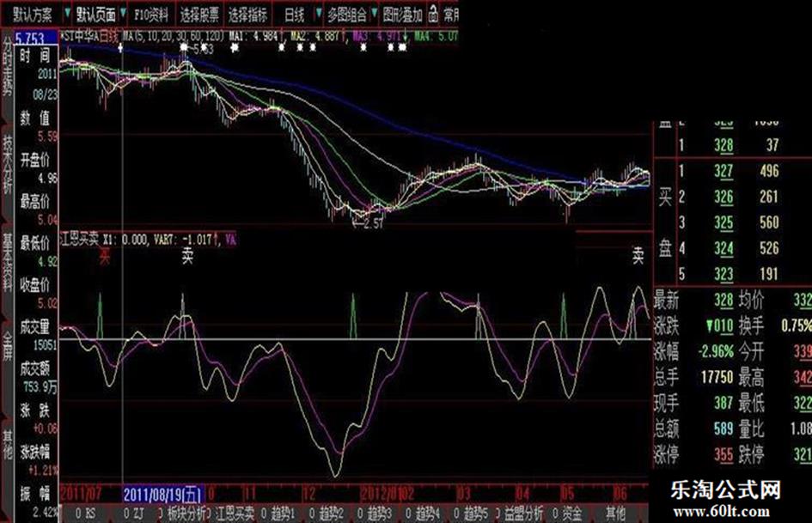The width and height of the screenshot is (812, 523).
Task: Click 选择股票 to pick a stock
Action: (x=199, y=15)
